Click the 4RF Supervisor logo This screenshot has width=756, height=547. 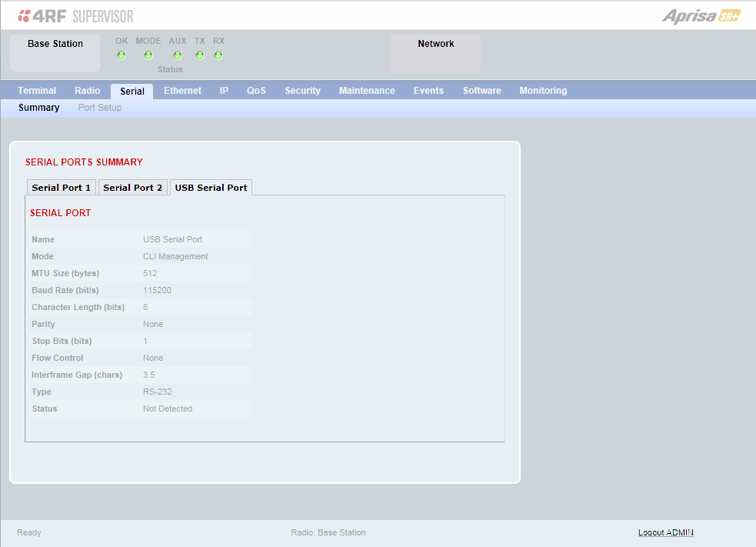click(x=75, y=16)
